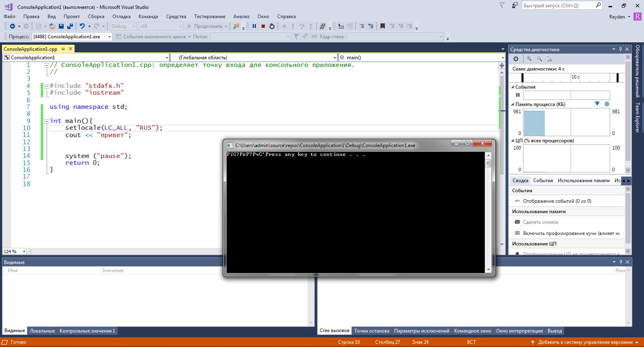The width and height of the screenshot is (644, 347).
Task: Open the Тестирование menu
Action: [x=210, y=17]
